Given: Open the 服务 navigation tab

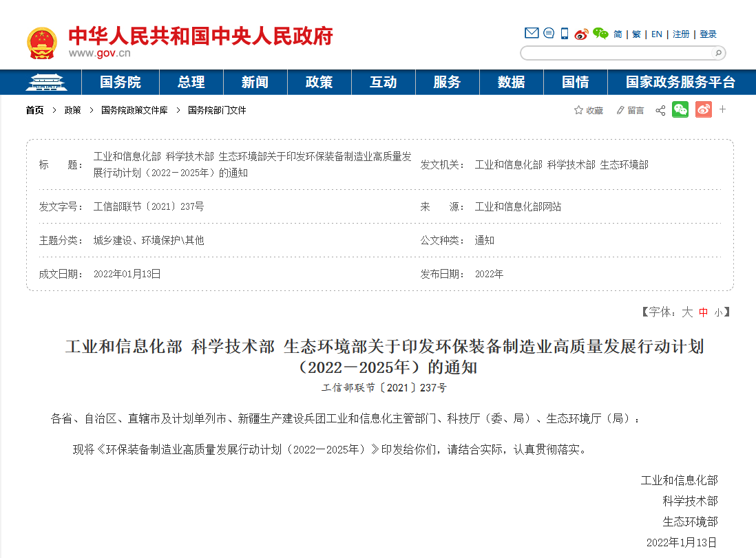Looking at the screenshot, I should (448, 83).
